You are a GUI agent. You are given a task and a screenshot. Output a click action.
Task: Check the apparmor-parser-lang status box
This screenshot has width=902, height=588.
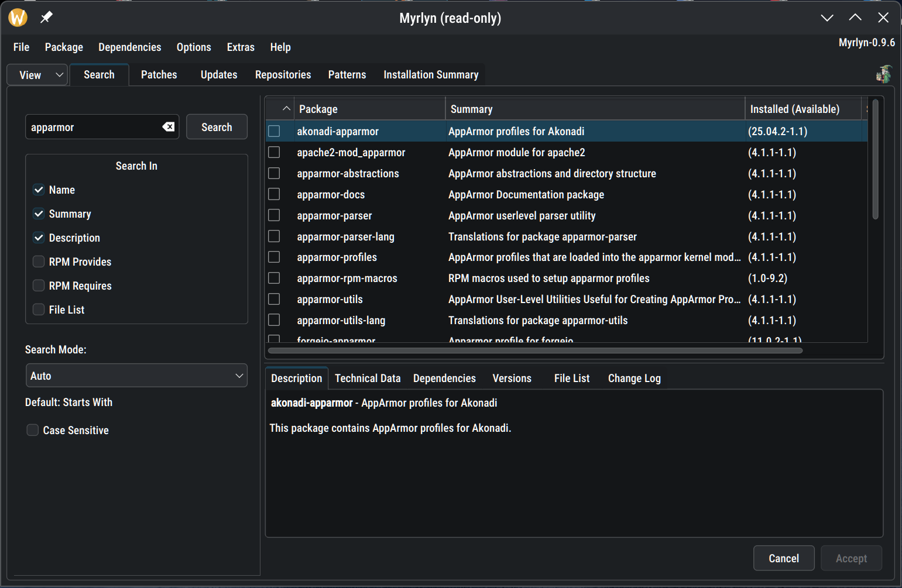click(x=274, y=236)
